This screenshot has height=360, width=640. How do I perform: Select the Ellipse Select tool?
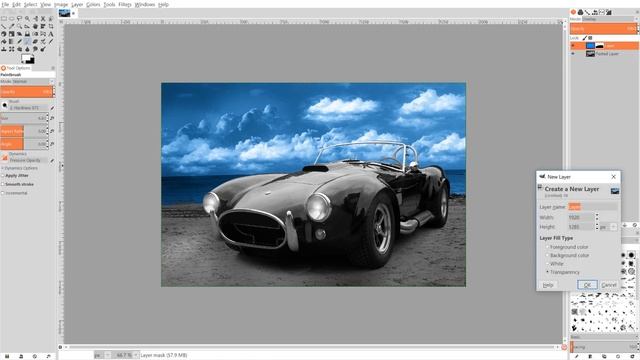[x=11, y=18]
